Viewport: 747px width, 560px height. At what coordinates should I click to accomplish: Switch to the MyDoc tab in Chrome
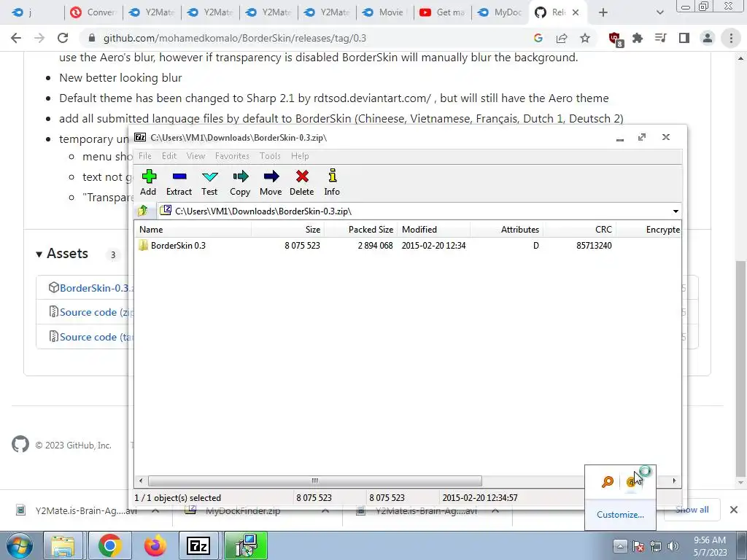(x=501, y=12)
